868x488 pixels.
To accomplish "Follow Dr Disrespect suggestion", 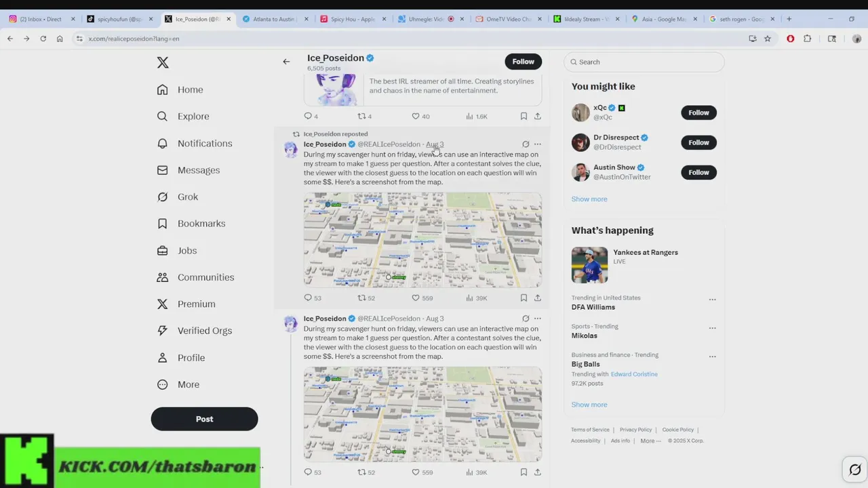I will 698,142.
